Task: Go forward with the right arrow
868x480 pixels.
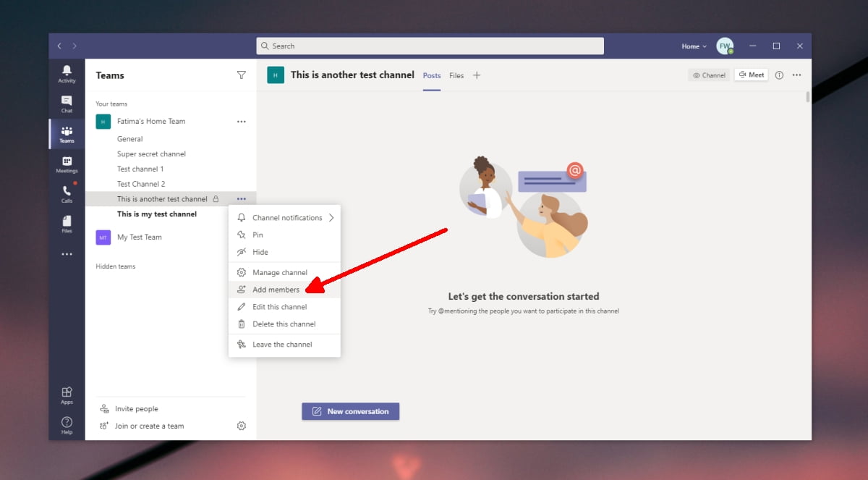Action: point(74,46)
